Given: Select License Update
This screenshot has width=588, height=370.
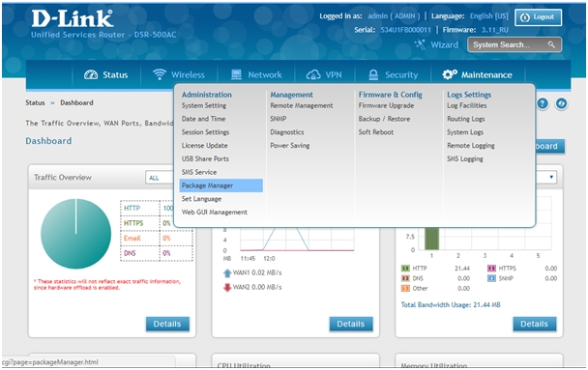Looking at the screenshot, I should tap(205, 145).
